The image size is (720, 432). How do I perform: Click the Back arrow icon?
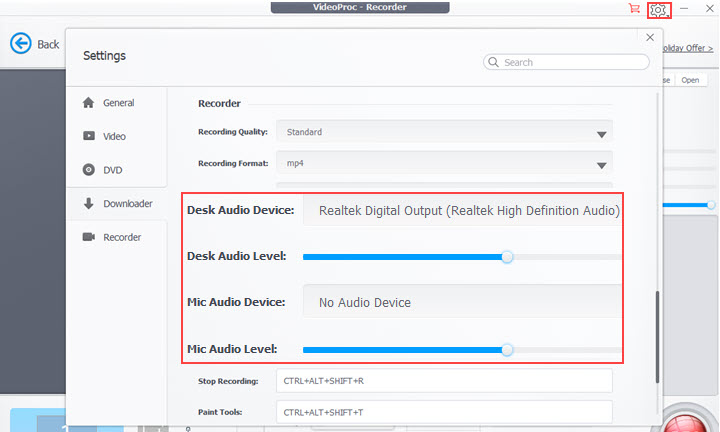click(x=21, y=44)
